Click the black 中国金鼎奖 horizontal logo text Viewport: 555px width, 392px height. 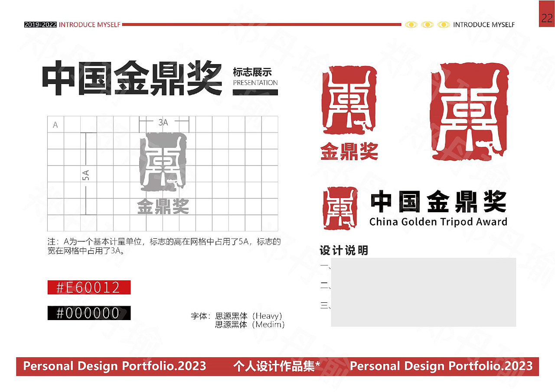tap(438, 202)
